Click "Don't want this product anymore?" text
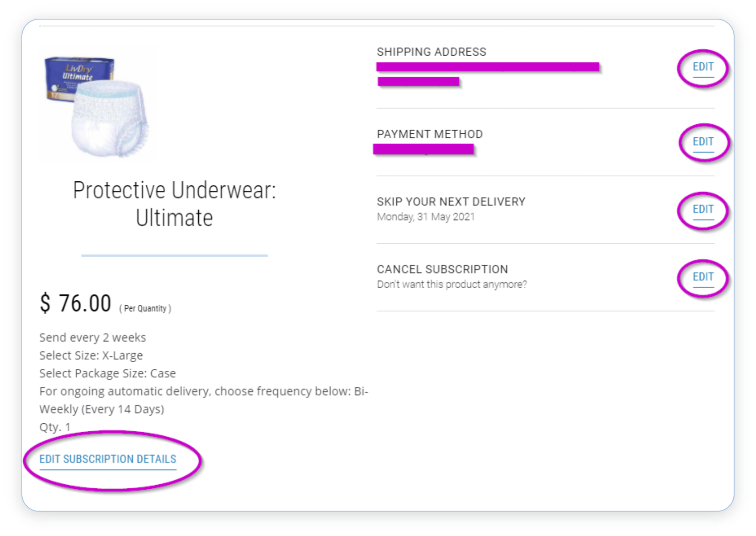Image resolution: width=756 pixels, height=536 pixels. point(452,285)
